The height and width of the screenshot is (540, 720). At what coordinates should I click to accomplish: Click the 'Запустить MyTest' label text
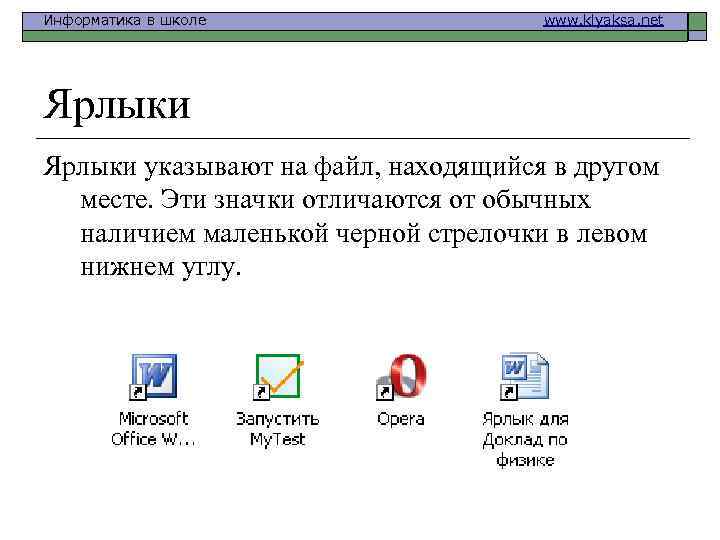(278, 429)
